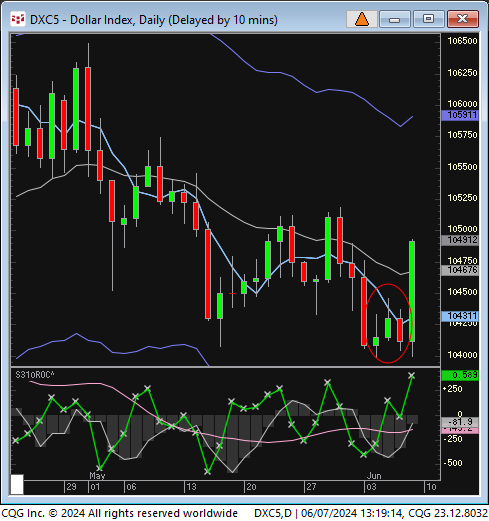Click the 105500 price scale label

[462, 167]
